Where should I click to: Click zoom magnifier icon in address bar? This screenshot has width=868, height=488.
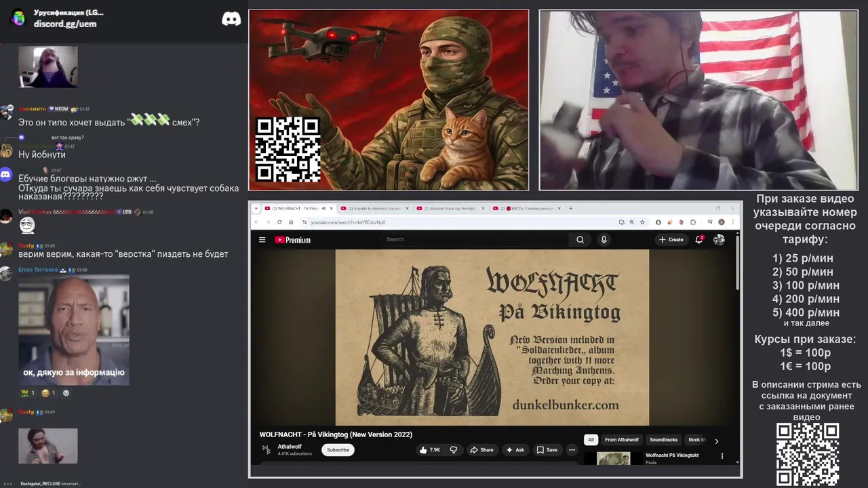(x=632, y=222)
